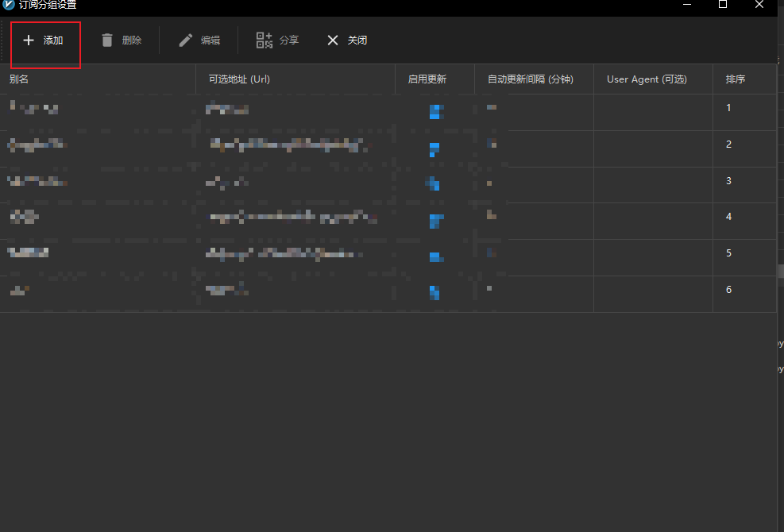Maximize the subscription settings window
This screenshot has height=532, width=784.
point(722,5)
